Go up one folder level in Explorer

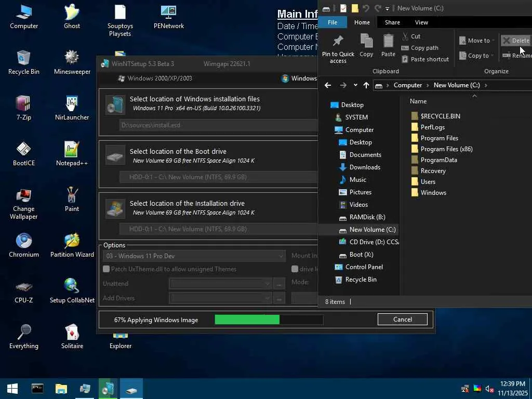tap(366, 85)
